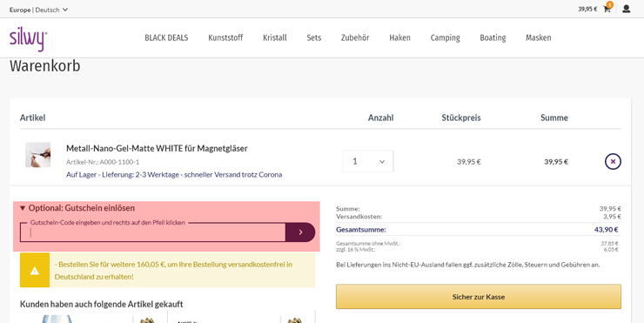Screen dimensions: 644x323
Task: Open Metall-Nano-Gel-Matte WHITE product link
Action: (157, 148)
